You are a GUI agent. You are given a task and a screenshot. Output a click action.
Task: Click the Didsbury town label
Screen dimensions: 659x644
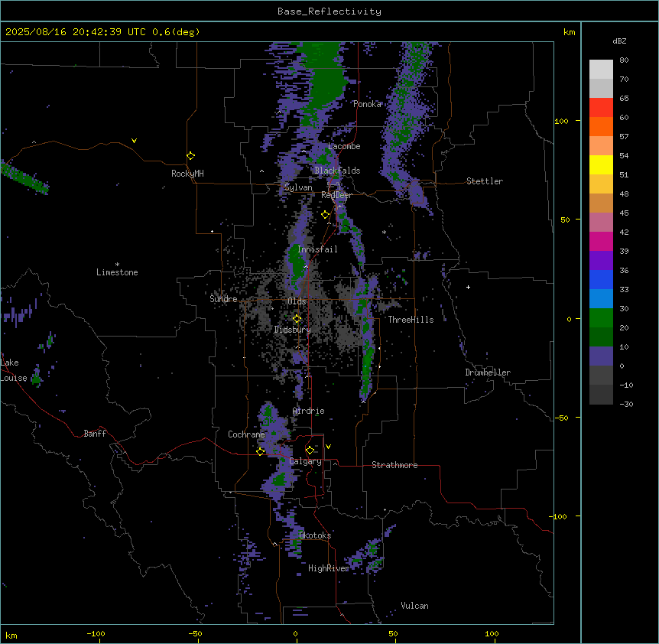pos(293,330)
